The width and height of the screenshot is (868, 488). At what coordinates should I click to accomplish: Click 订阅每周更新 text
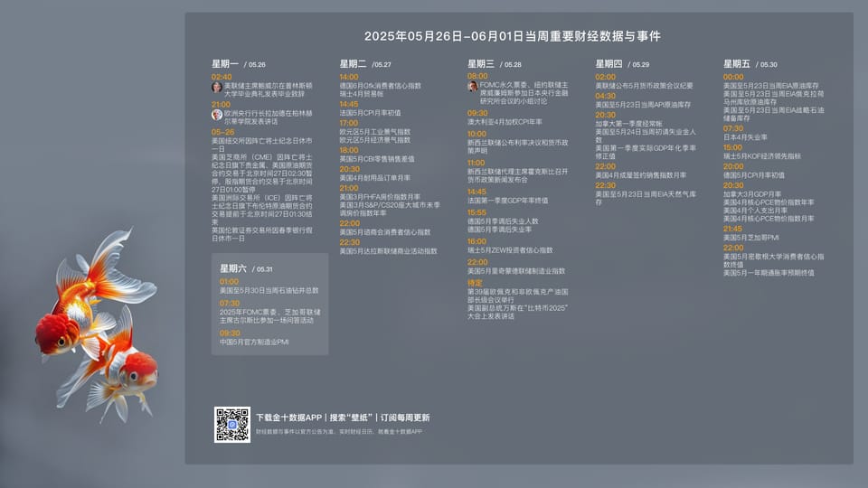pyautogui.click(x=405, y=418)
